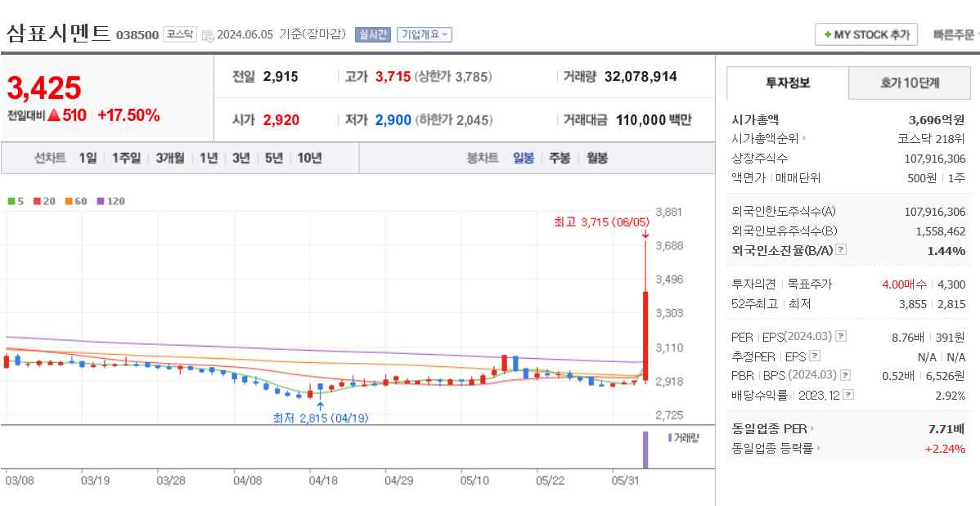Click the 동일업종 등락률 value +2.24%
Viewport: 980px width, 506px height.
944,449
